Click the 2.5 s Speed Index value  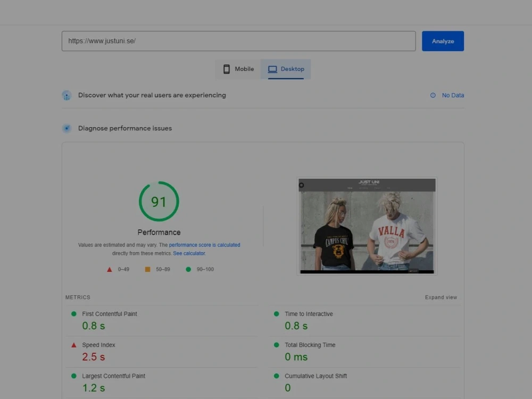tap(94, 357)
